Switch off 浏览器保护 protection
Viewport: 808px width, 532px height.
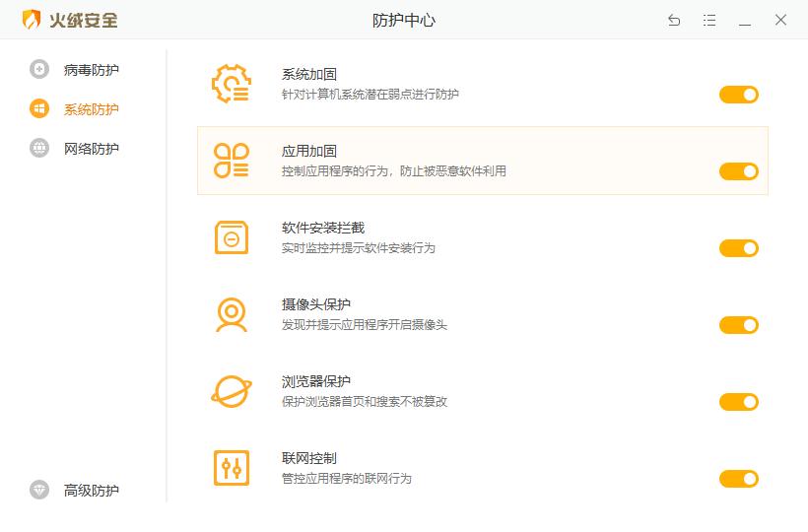click(x=739, y=402)
